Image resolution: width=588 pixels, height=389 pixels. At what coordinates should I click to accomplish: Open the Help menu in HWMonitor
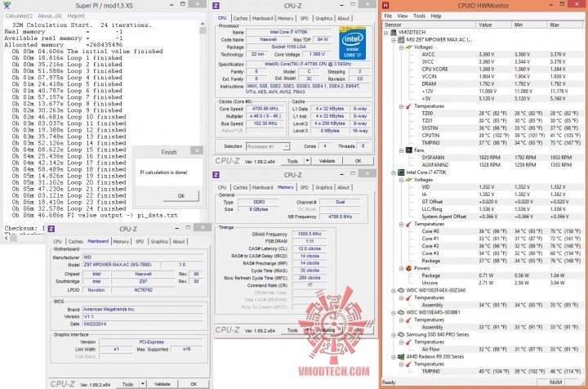click(436, 16)
